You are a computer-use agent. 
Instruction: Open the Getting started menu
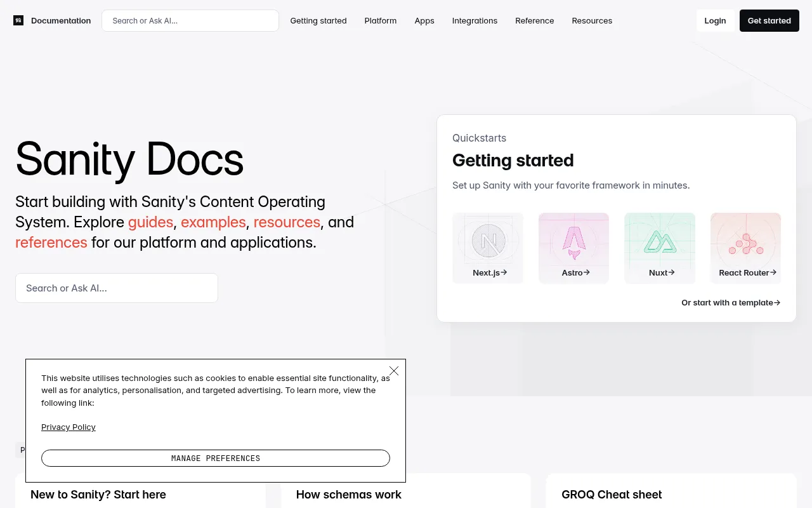[318, 20]
